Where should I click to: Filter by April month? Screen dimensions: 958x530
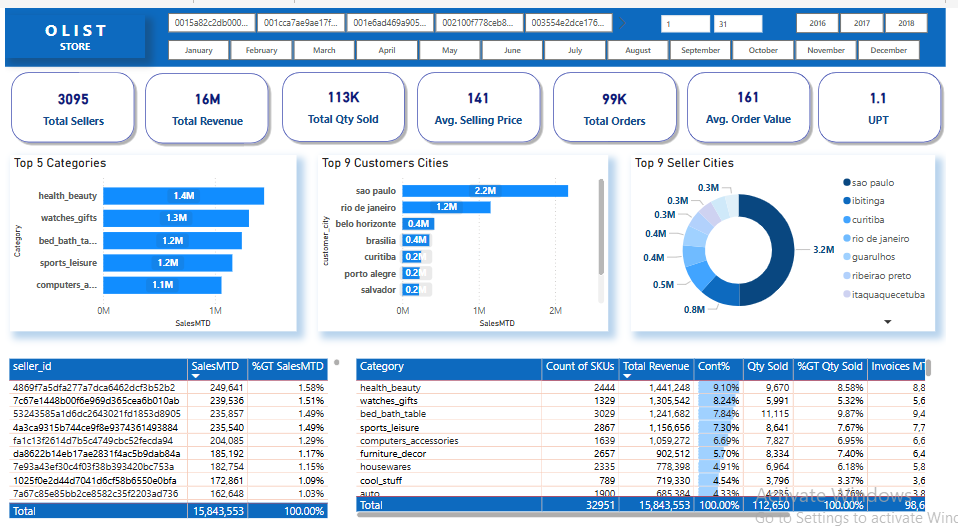pyautogui.click(x=387, y=50)
